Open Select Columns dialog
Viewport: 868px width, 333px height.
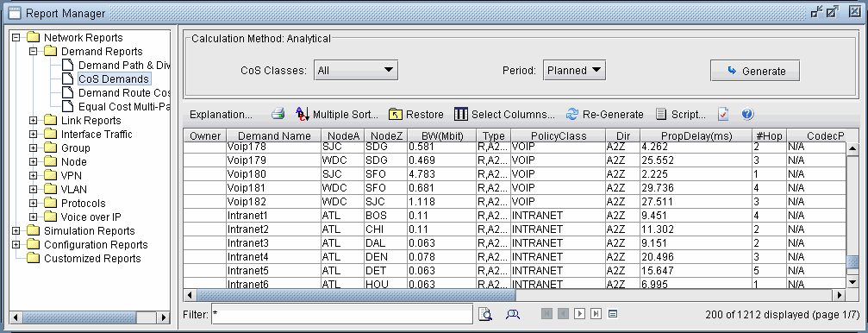504,114
